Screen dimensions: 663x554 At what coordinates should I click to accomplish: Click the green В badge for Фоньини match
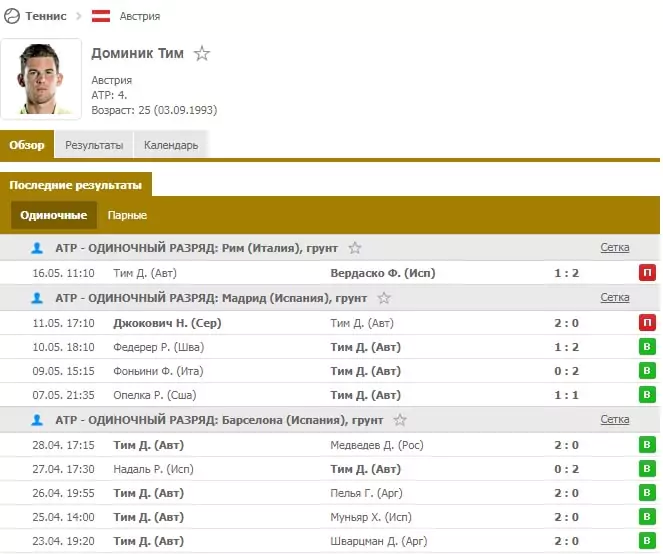click(x=647, y=370)
